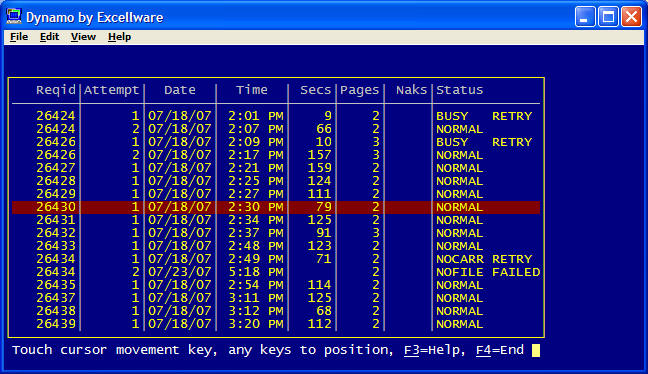648x374 pixels.
Task: Open the Edit menu
Action: point(49,37)
